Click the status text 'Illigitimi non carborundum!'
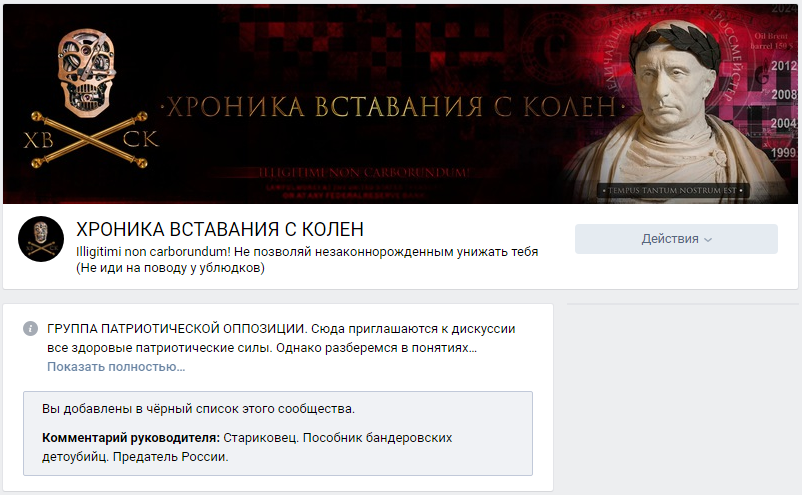The width and height of the screenshot is (802, 495). click(x=153, y=252)
